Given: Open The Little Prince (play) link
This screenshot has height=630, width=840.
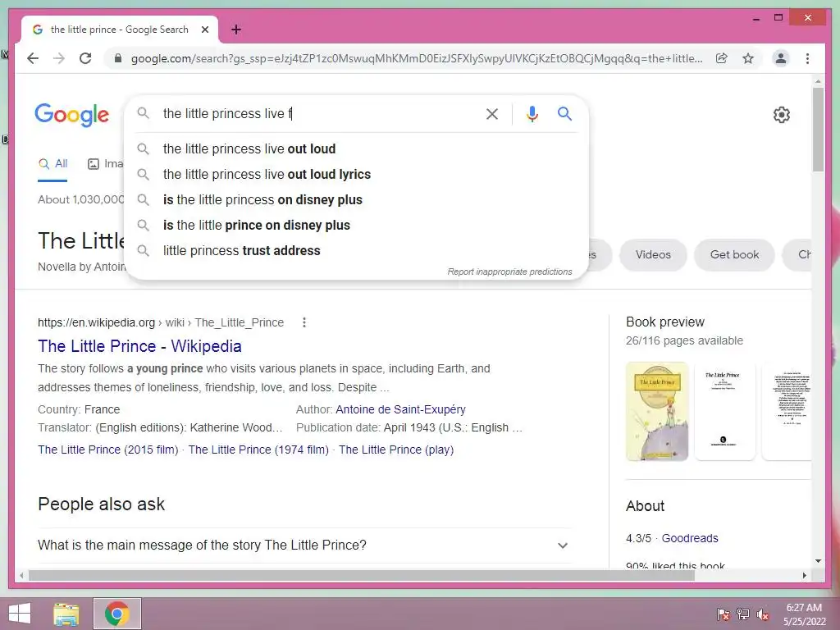Looking at the screenshot, I should (x=396, y=450).
